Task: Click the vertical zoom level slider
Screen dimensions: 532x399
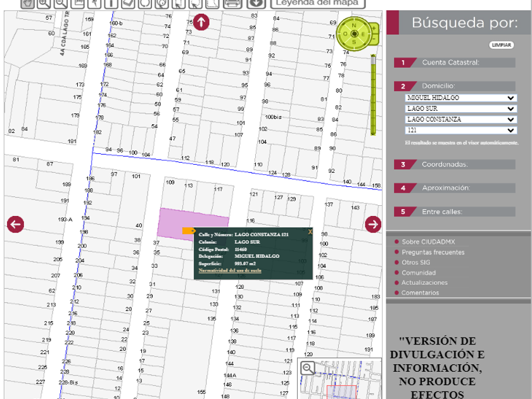Action: [374, 95]
